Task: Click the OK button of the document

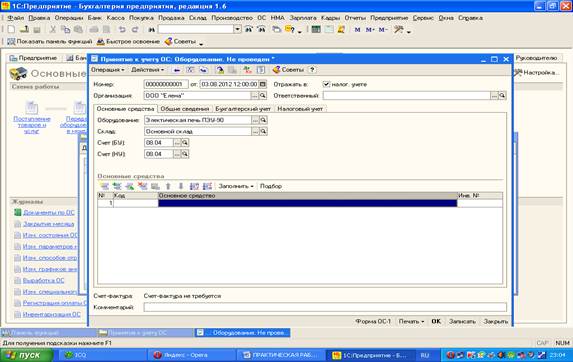Action: point(436,321)
